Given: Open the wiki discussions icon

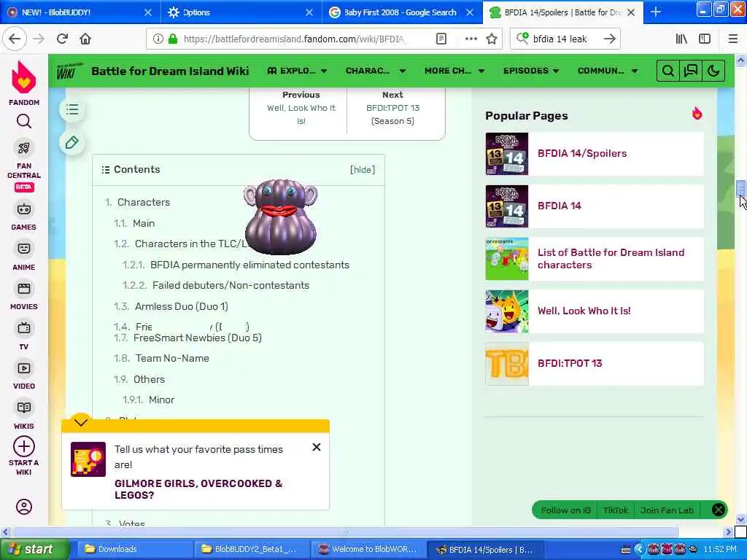Looking at the screenshot, I should [x=691, y=71].
